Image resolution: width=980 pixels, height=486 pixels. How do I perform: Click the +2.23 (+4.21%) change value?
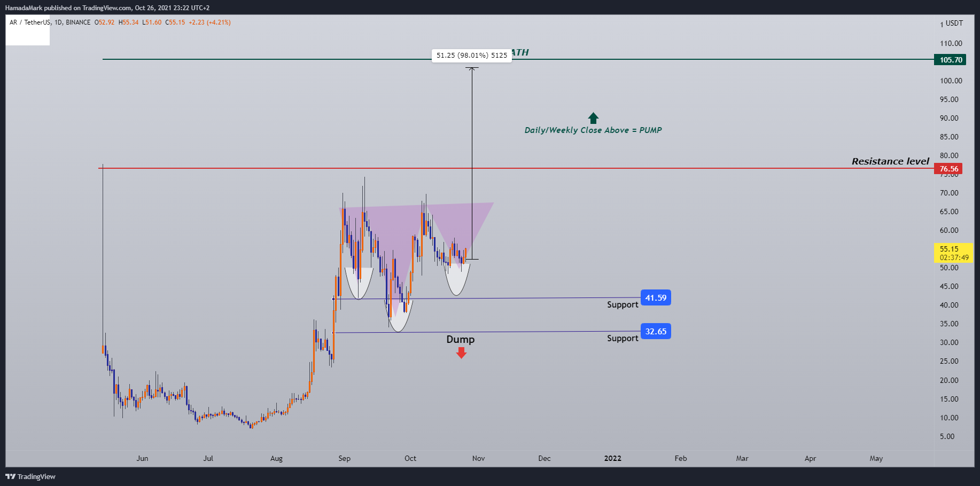209,22
